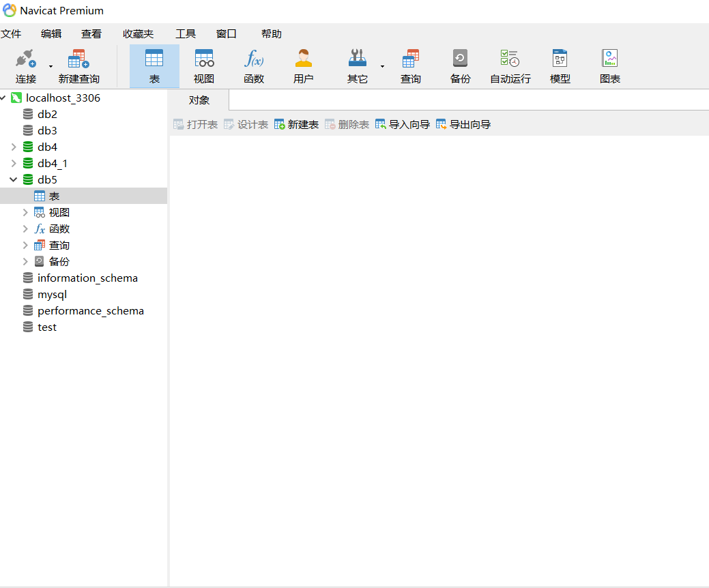Open the 编辑 menu

click(51, 34)
